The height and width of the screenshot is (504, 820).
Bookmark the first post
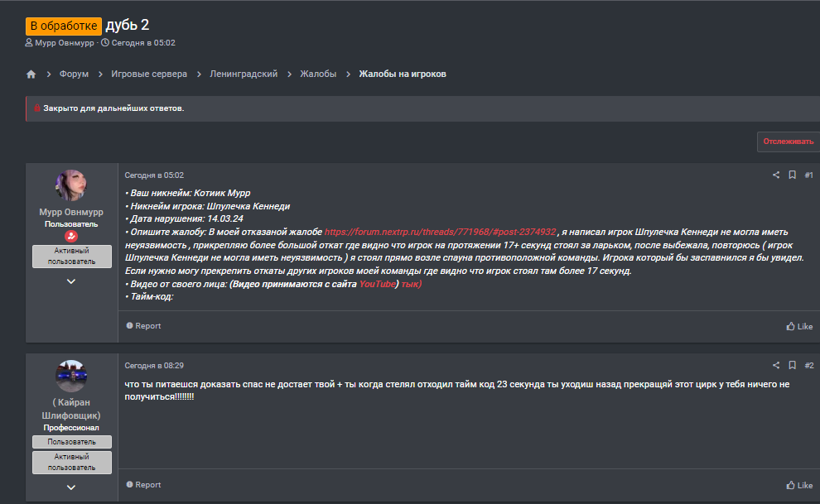(792, 175)
